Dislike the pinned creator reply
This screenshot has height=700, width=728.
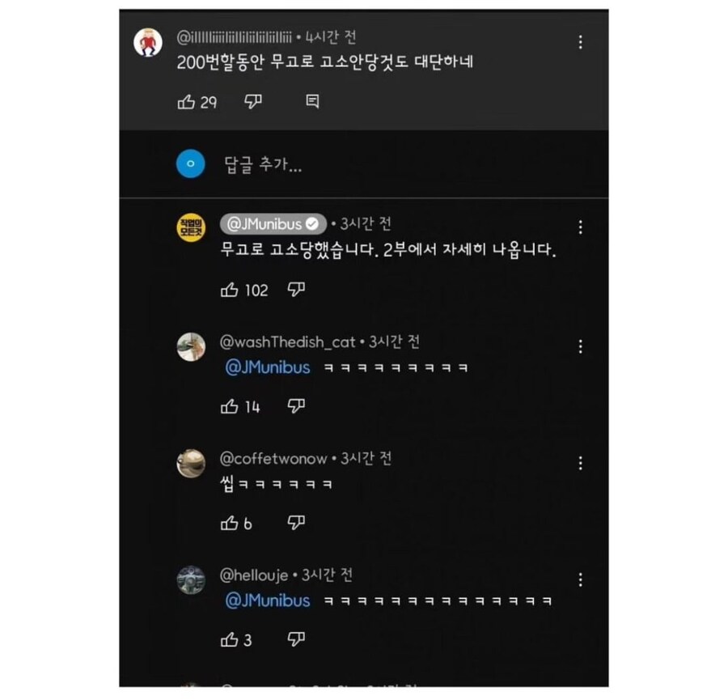click(x=296, y=291)
